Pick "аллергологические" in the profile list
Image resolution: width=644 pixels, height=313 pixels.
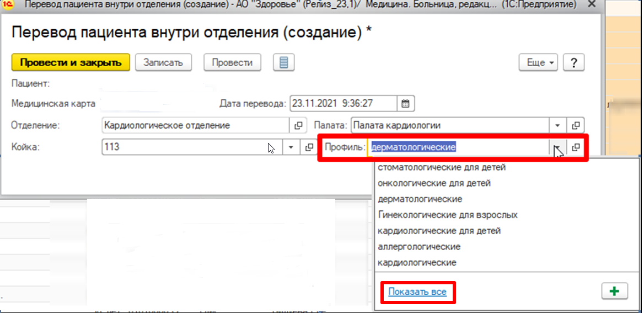(419, 246)
